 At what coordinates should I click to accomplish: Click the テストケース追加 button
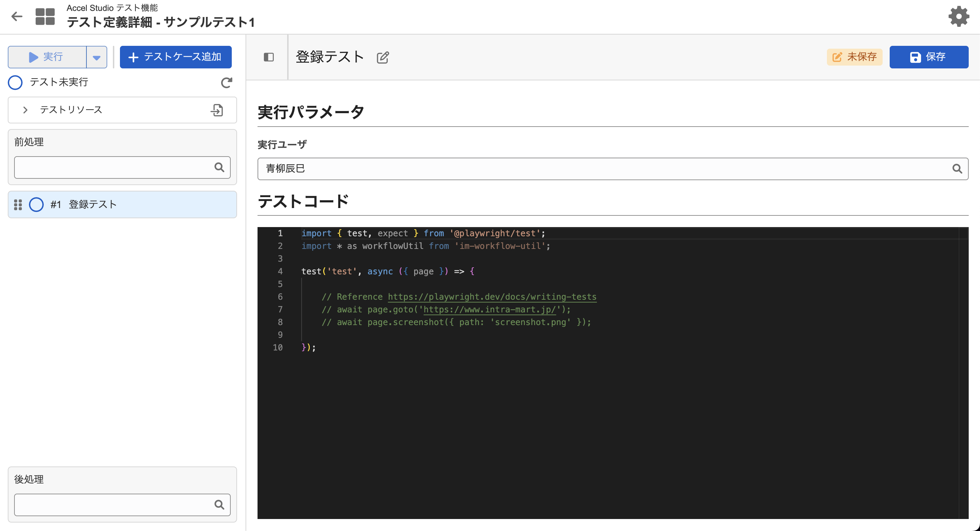pos(175,57)
